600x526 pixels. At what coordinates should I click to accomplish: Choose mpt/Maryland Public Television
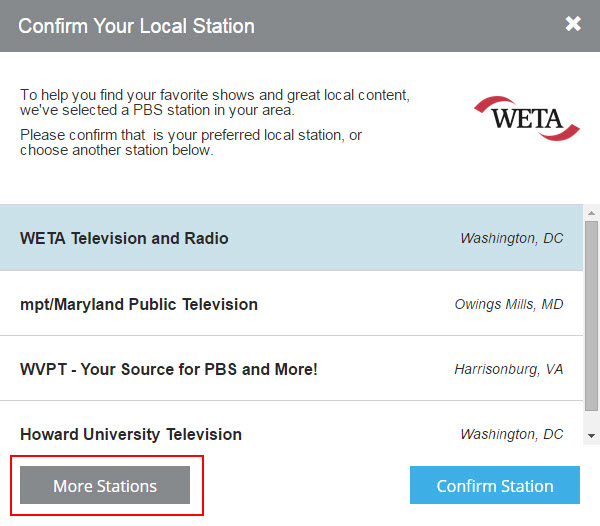[291, 304]
